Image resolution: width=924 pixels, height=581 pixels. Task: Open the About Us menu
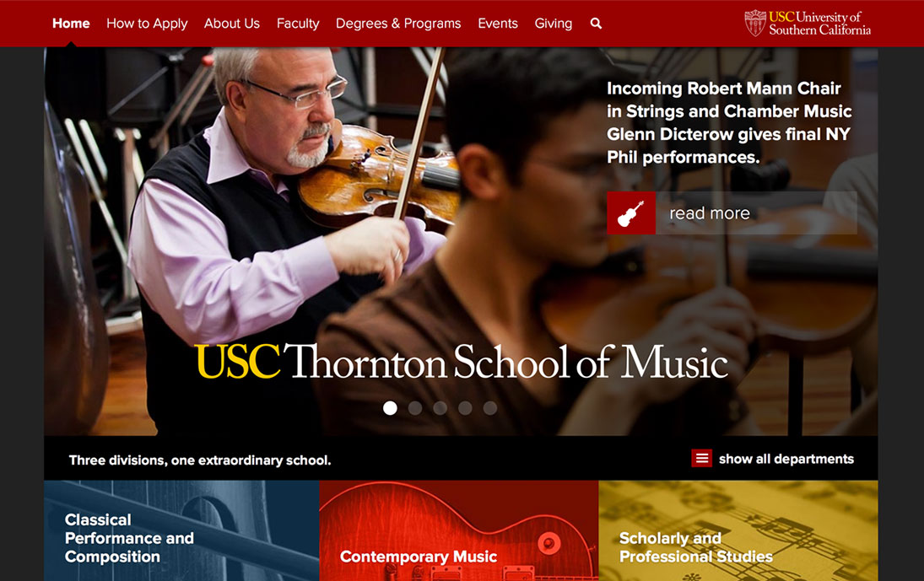click(232, 24)
